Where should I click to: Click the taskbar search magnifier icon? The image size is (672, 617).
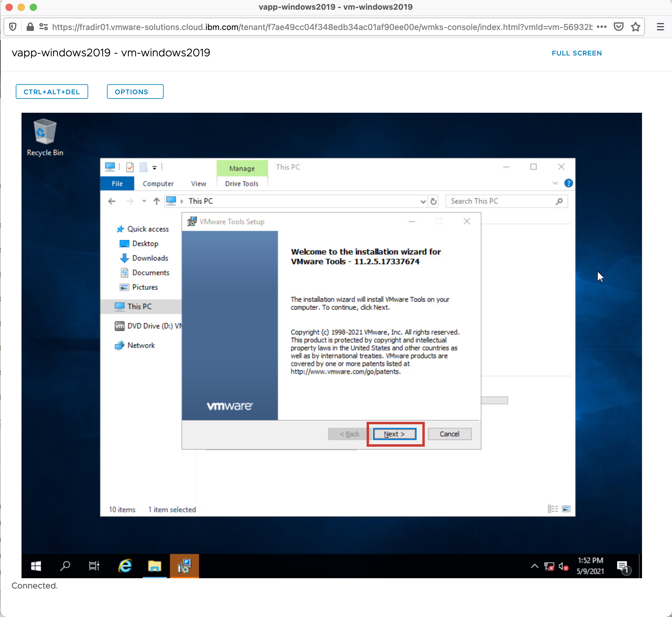pos(65,566)
